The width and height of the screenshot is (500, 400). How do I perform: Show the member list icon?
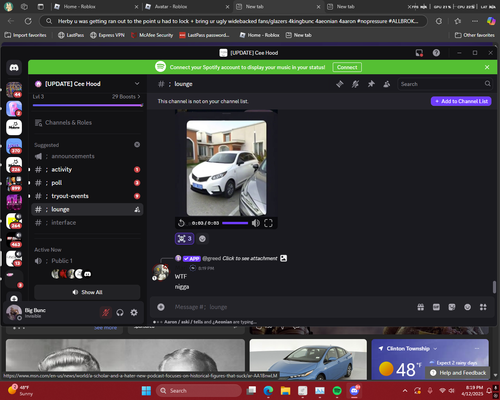(387, 84)
